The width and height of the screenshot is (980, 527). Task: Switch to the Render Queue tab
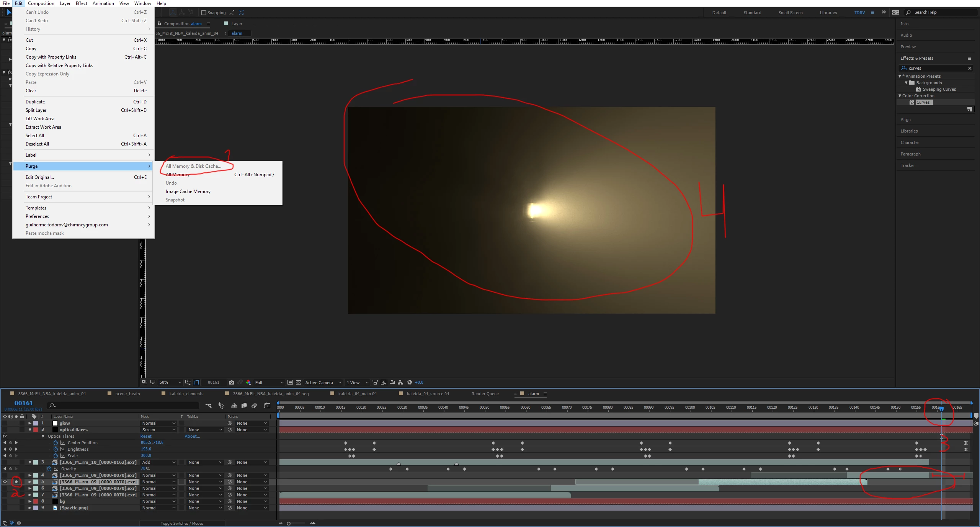[x=485, y=394]
